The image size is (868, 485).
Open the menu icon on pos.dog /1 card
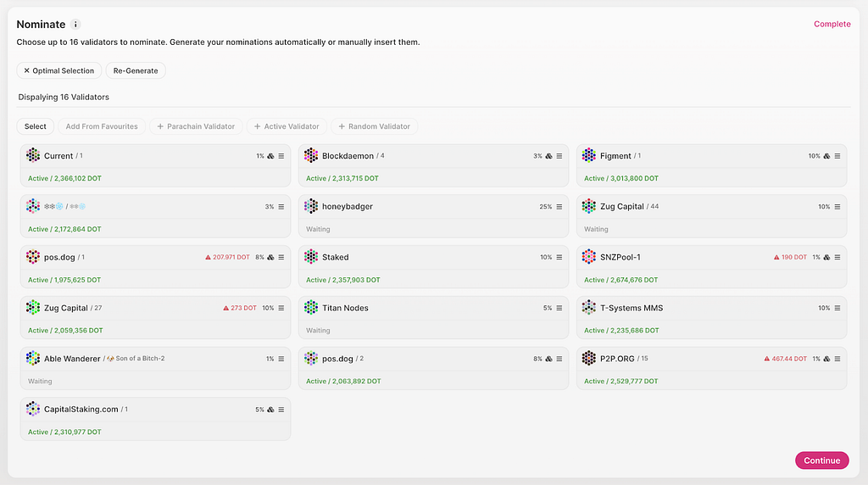point(281,258)
